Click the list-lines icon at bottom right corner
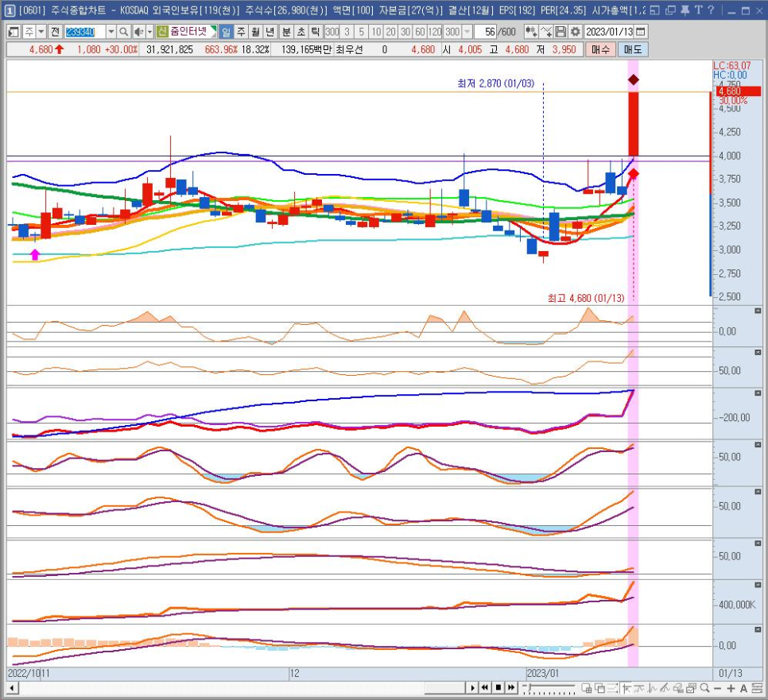768x700 pixels. (x=757, y=688)
